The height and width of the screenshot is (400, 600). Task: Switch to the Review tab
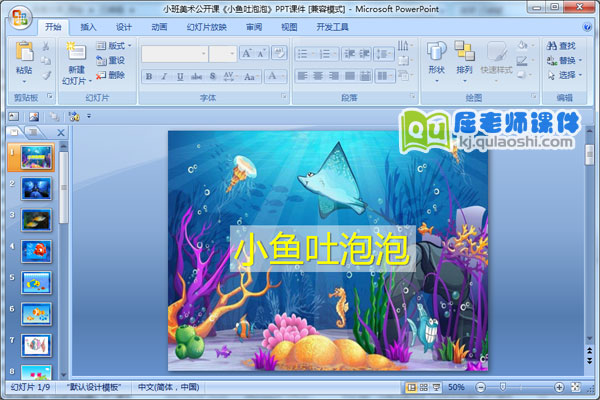(254, 27)
